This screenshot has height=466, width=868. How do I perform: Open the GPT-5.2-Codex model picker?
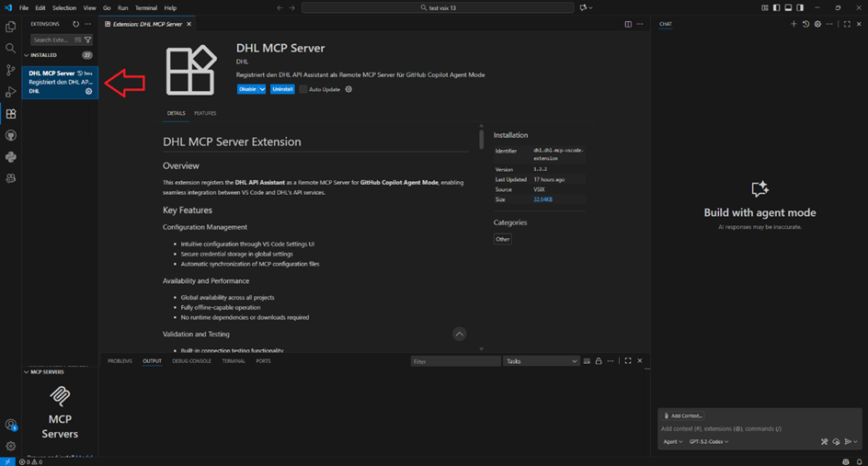pyautogui.click(x=709, y=442)
